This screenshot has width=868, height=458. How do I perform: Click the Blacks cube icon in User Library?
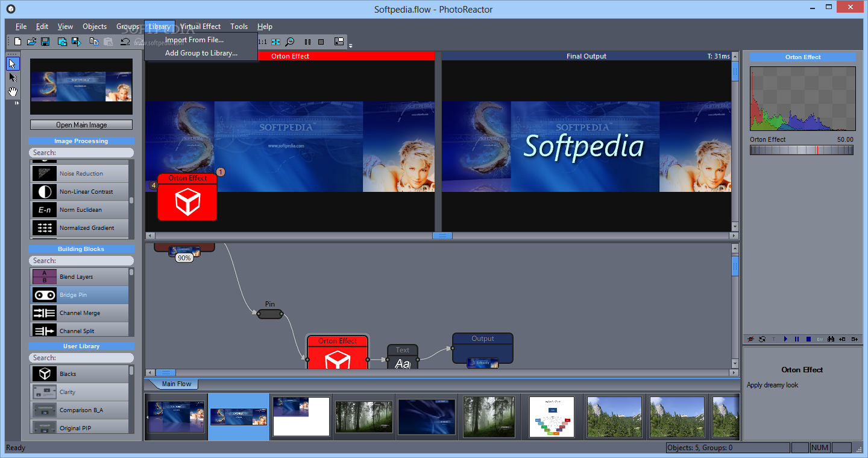coord(44,374)
